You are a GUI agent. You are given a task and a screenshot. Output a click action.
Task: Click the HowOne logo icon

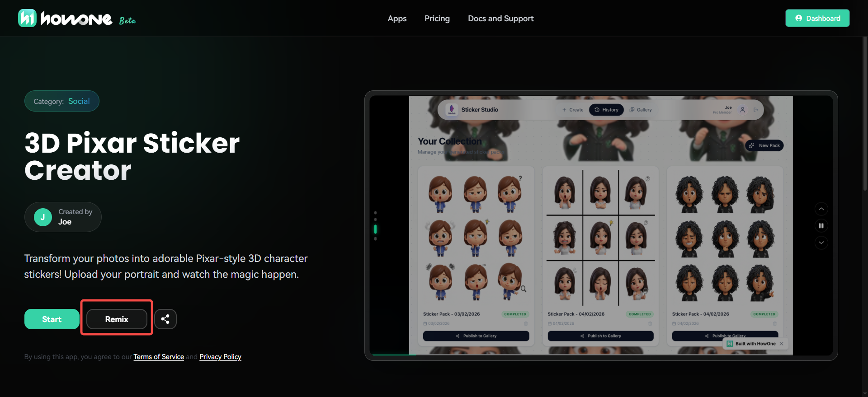pos(27,18)
